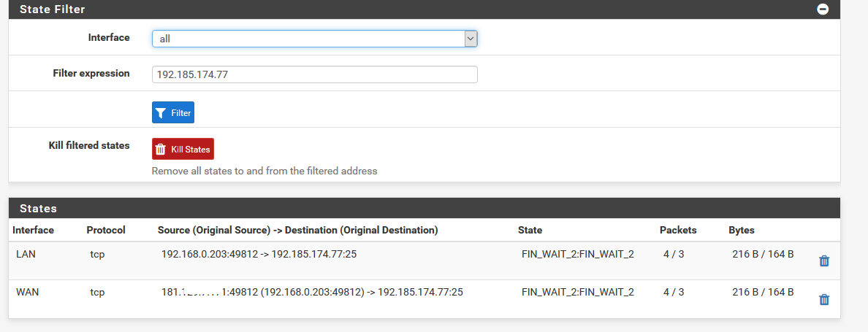Click the States panel heading
The image size is (868, 332).
pos(38,208)
